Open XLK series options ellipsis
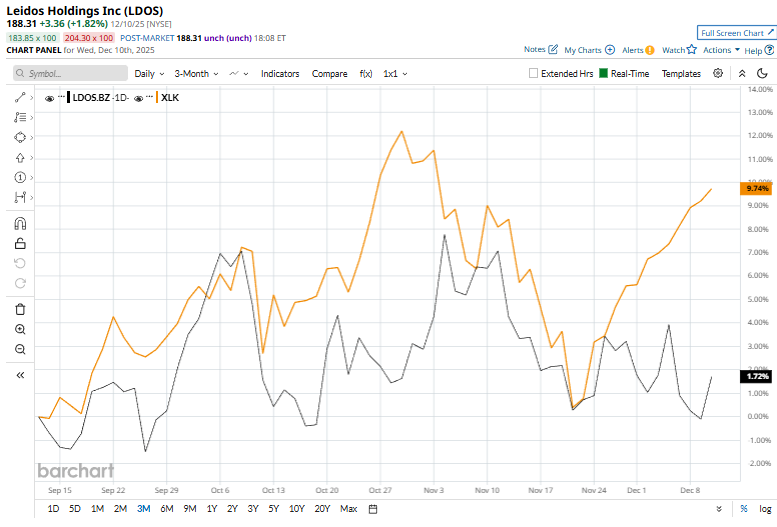Viewport: 777px width, 527px height. pos(150,96)
